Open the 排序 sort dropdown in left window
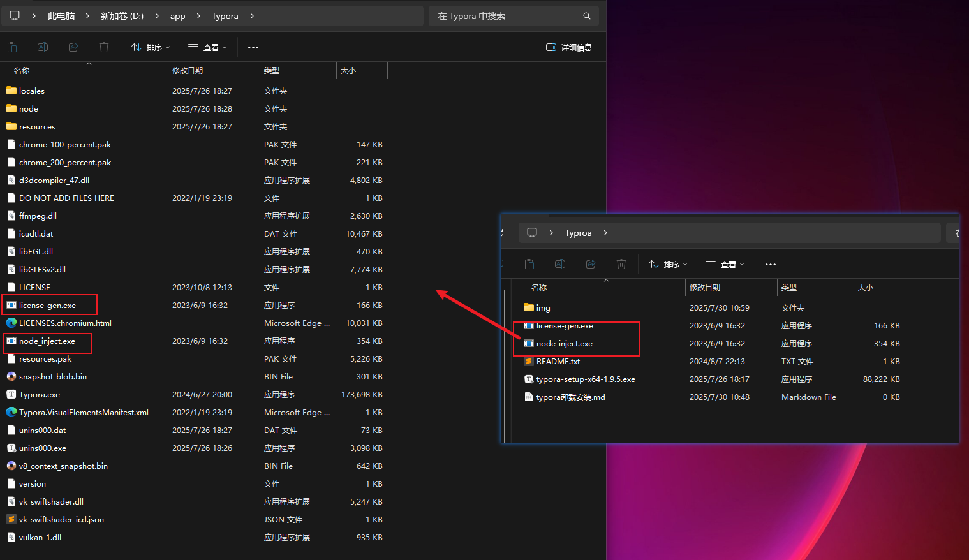 (151, 47)
